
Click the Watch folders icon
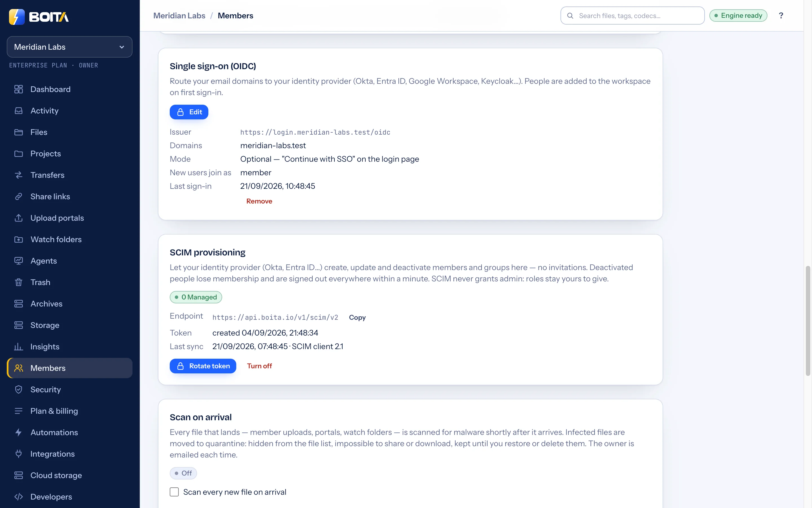pyautogui.click(x=18, y=239)
